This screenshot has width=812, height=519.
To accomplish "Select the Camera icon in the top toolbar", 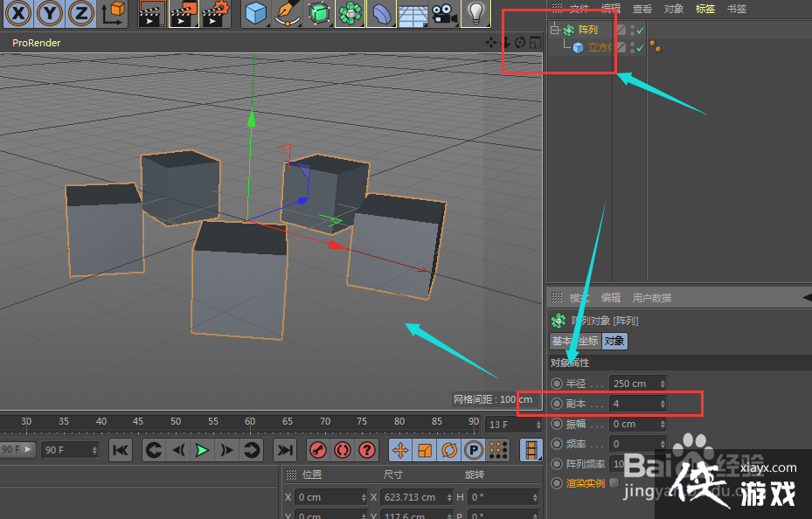I will click(444, 13).
